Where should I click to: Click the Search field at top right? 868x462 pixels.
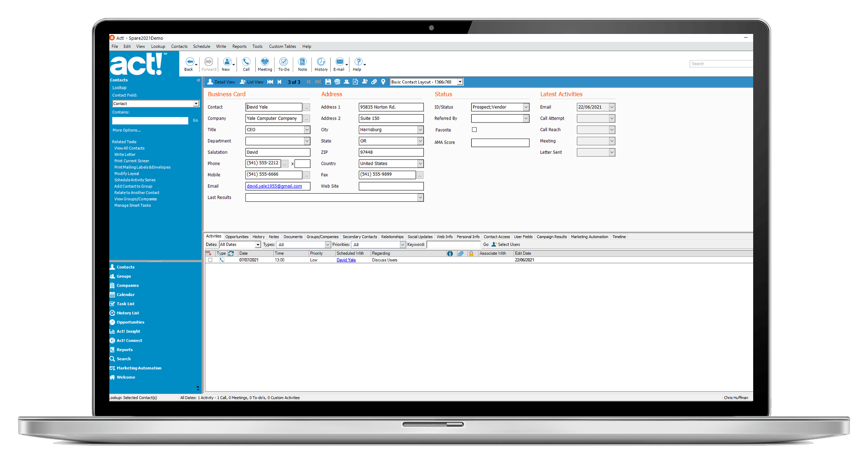coord(721,64)
